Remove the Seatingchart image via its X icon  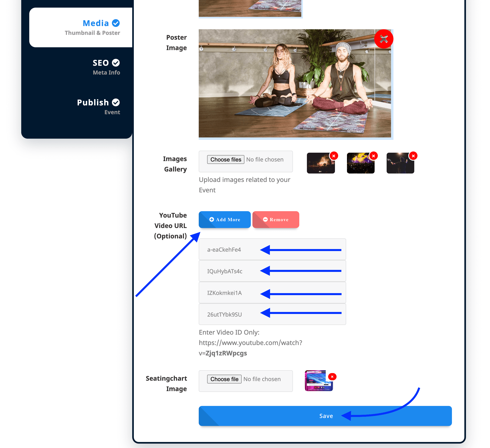click(x=332, y=376)
